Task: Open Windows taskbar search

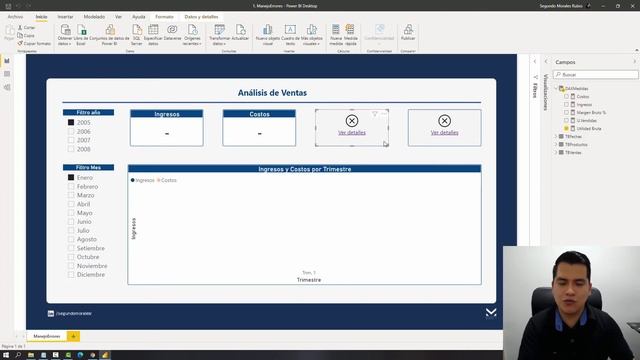Action: [18, 355]
